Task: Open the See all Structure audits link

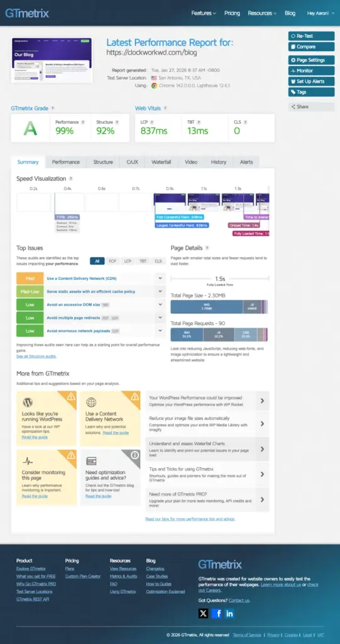Action: pos(36,356)
